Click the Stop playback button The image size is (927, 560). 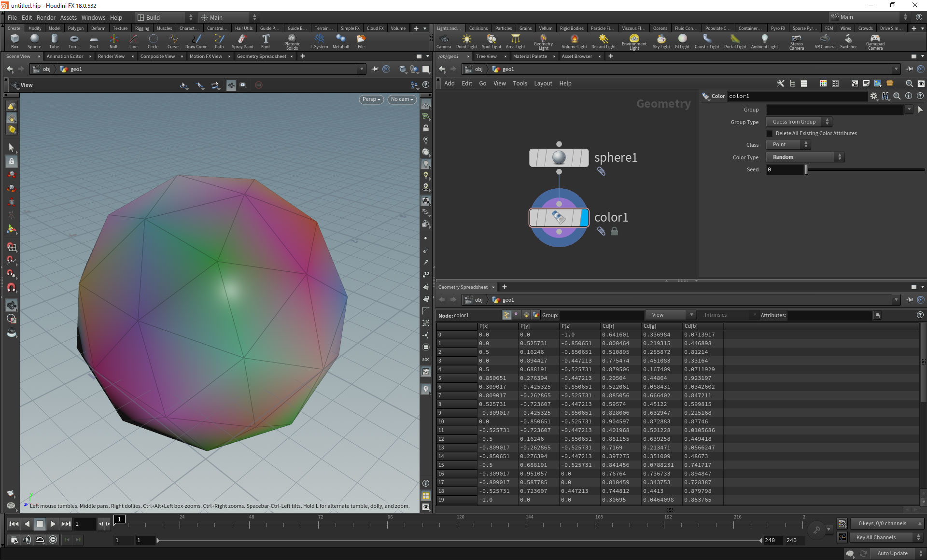point(40,524)
